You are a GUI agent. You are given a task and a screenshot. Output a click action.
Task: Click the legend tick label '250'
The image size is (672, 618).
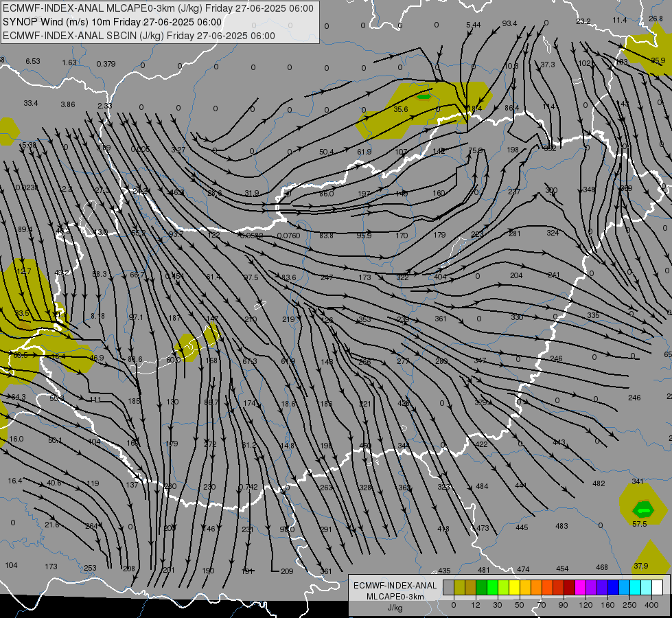(x=629, y=605)
